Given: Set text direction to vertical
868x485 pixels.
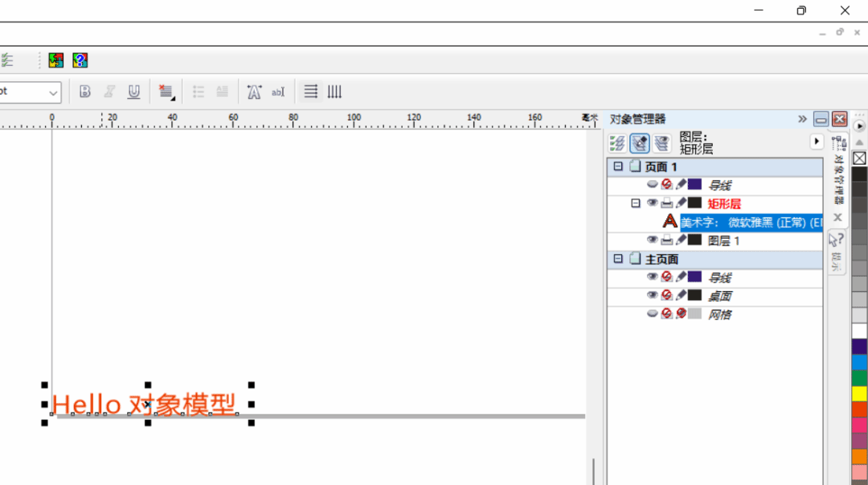Looking at the screenshot, I should pyautogui.click(x=334, y=92).
